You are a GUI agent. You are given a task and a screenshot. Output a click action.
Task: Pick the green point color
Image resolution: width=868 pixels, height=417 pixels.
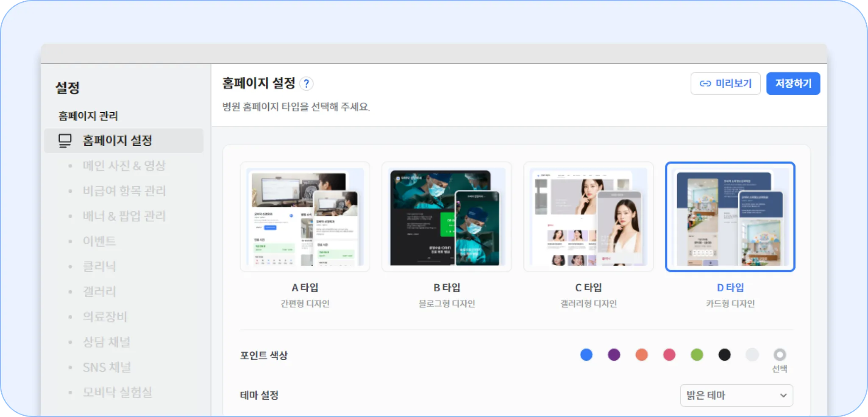click(697, 355)
